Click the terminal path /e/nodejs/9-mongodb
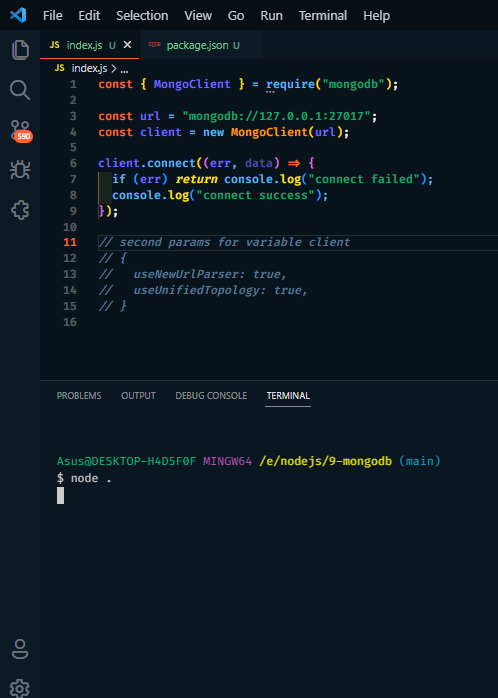This screenshot has height=698, width=498. [x=325, y=461]
